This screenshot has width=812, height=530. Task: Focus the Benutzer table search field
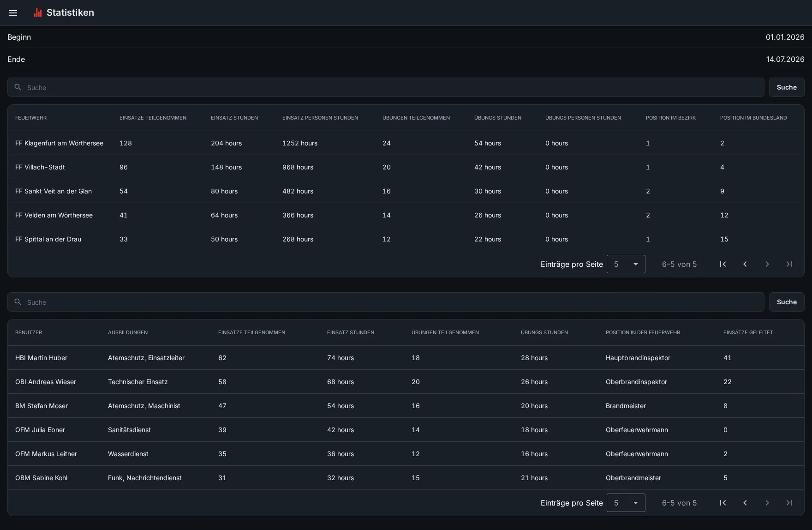point(386,302)
